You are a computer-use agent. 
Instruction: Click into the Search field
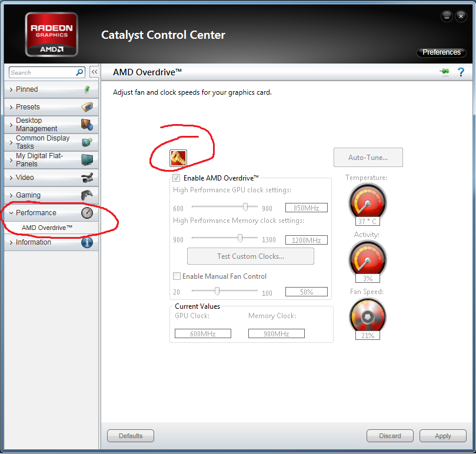click(42, 72)
